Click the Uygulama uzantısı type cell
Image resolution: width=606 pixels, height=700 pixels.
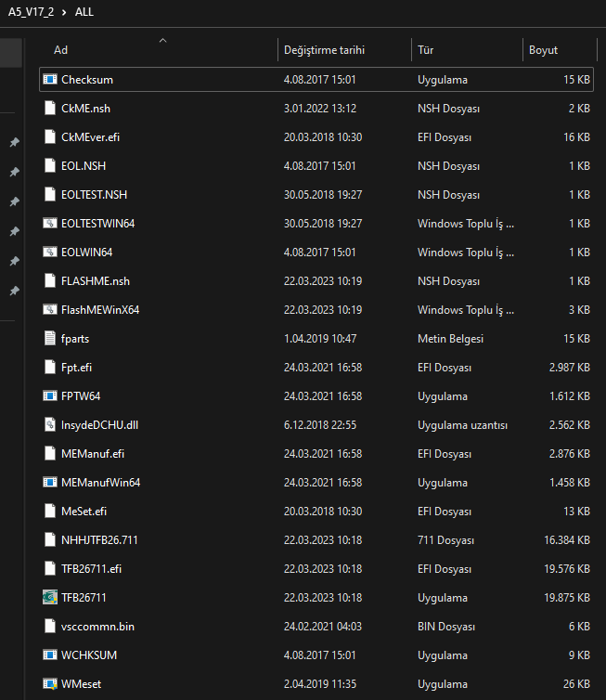point(462,425)
